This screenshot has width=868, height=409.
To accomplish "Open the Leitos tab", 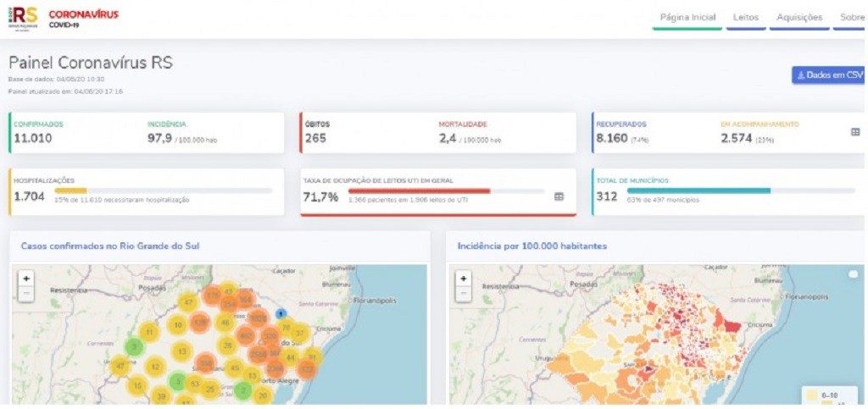I will 746,18.
